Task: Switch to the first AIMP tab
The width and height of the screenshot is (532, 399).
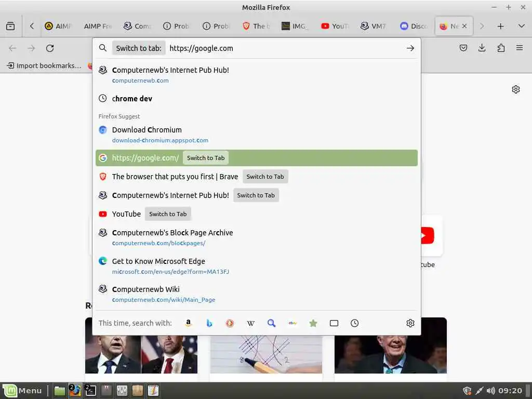Action: coord(58,26)
